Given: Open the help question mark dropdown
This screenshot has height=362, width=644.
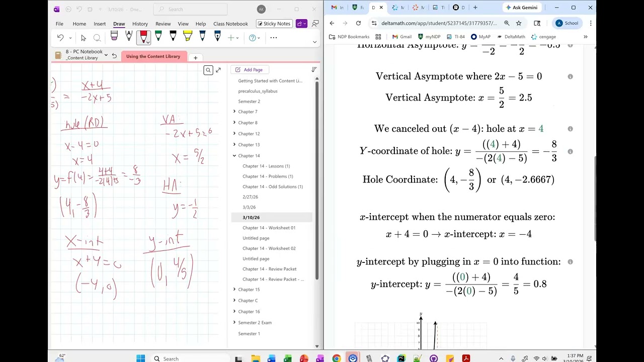Looking at the screenshot, I should [x=254, y=38].
